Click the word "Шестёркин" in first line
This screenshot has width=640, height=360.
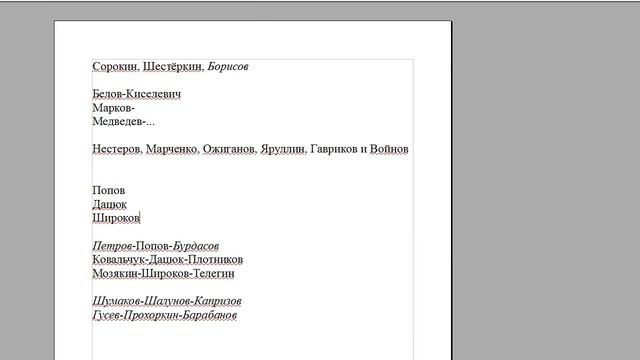pos(172,66)
